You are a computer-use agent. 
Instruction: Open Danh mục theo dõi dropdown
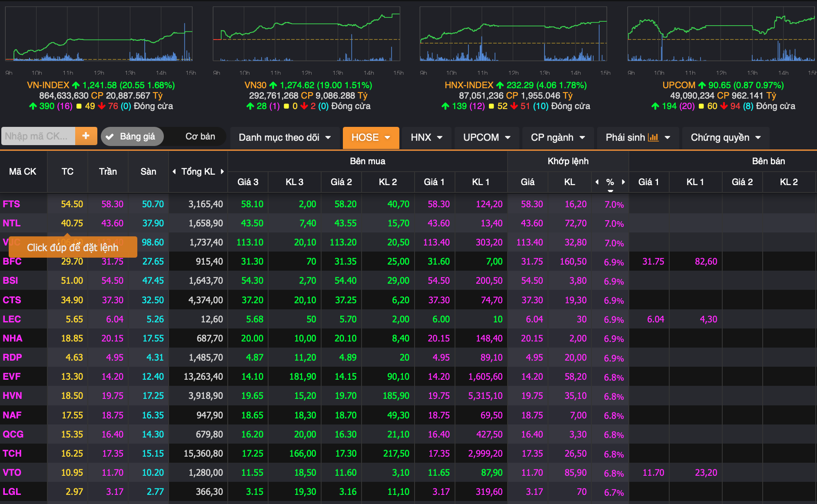285,137
